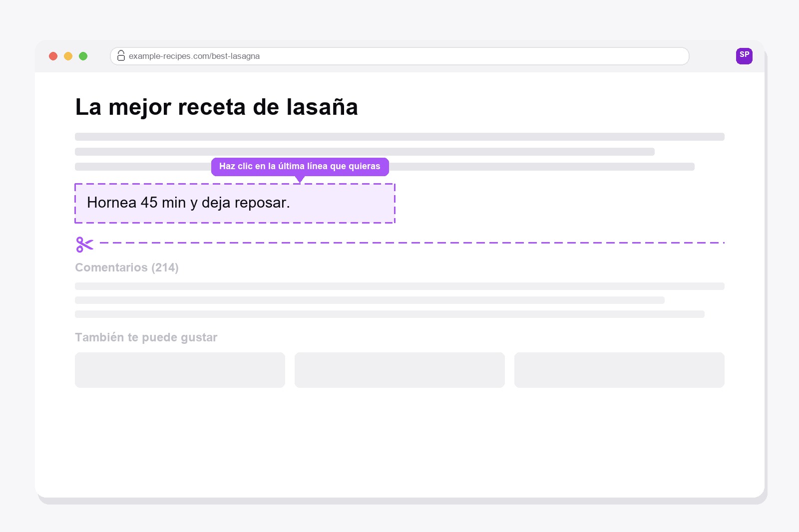Minimize the window with yellow button
This screenshot has height=532, width=799.
(68, 56)
